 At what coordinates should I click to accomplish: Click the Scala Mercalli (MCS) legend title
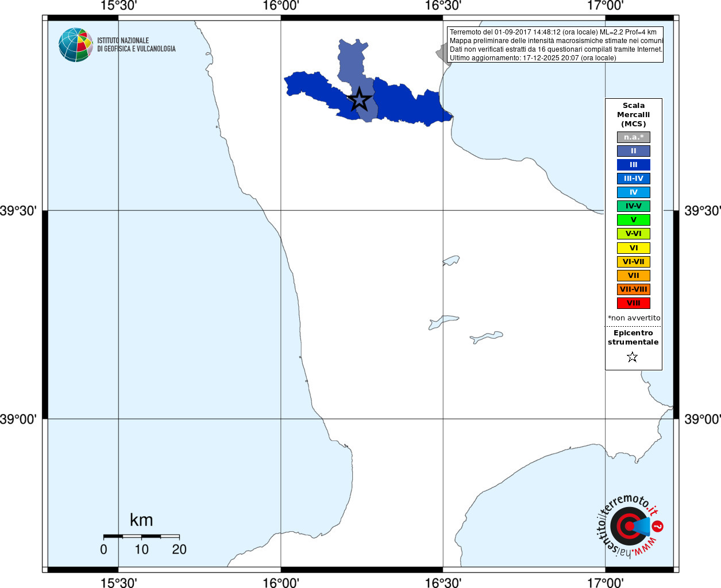coord(634,115)
